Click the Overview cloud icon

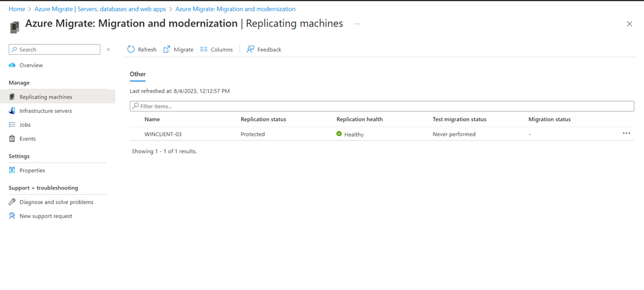[13, 65]
